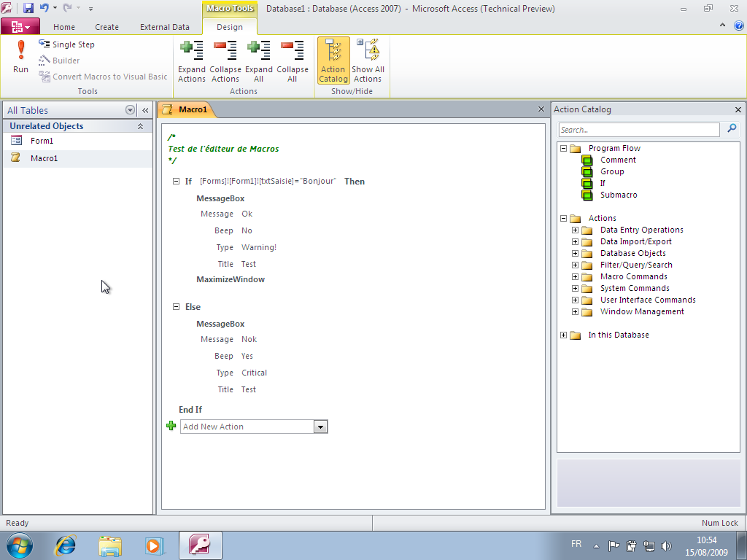Image resolution: width=747 pixels, height=560 pixels.
Task: Select Comment in Program Flow
Action: (x=618, y=160)
